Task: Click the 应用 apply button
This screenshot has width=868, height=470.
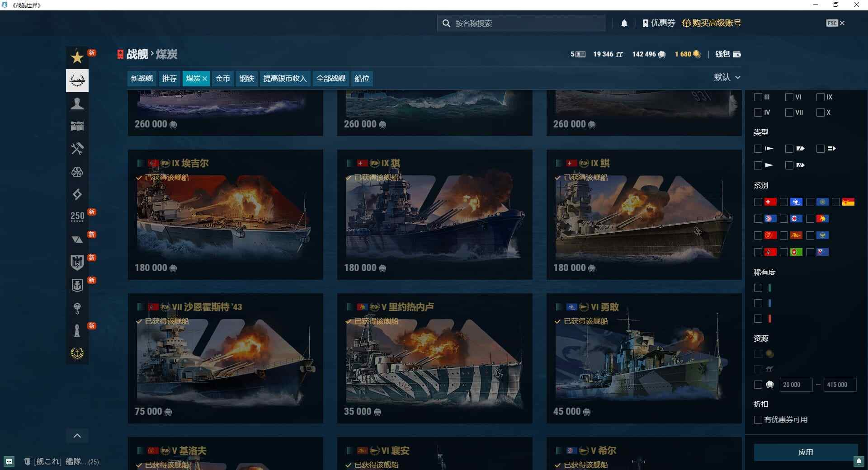Action: click(x=806, y=452)
